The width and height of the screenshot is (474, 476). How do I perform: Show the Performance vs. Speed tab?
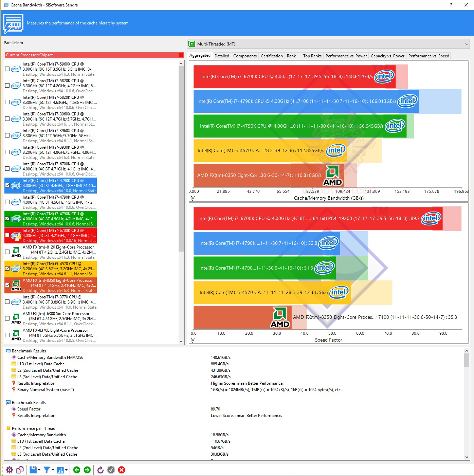tap(429, 56)
